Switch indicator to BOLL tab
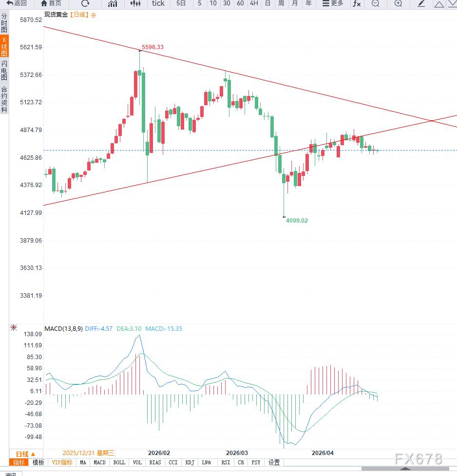The width and height of the screenshot is (457, 476). [119, 462]
